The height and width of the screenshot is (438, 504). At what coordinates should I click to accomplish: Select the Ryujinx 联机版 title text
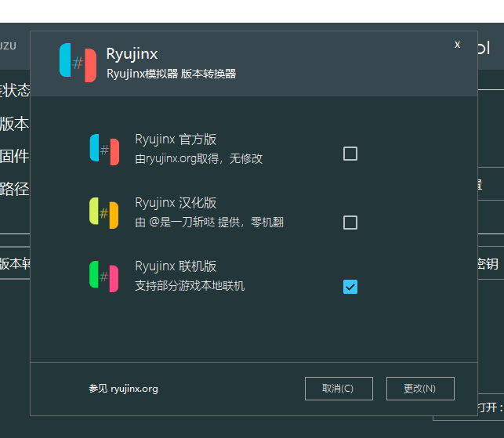[x=176, y=266]
